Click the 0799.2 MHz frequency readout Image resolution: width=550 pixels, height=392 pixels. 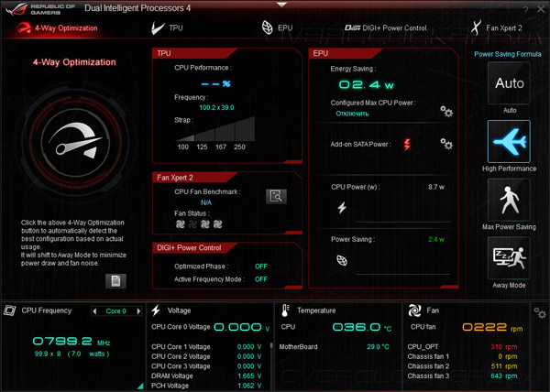pyautogui.click(x=71, y=342)
